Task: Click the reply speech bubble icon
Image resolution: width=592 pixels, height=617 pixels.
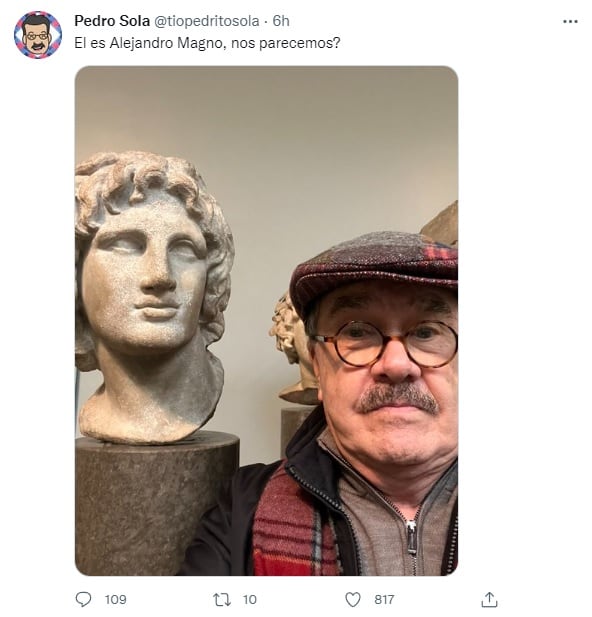Action: click(x=83, y=600)
